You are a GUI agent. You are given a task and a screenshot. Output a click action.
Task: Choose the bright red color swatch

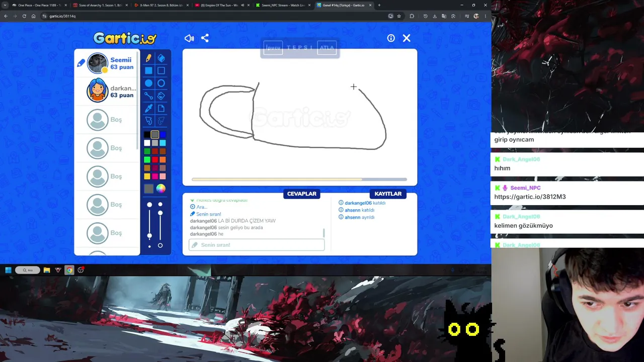155,160
